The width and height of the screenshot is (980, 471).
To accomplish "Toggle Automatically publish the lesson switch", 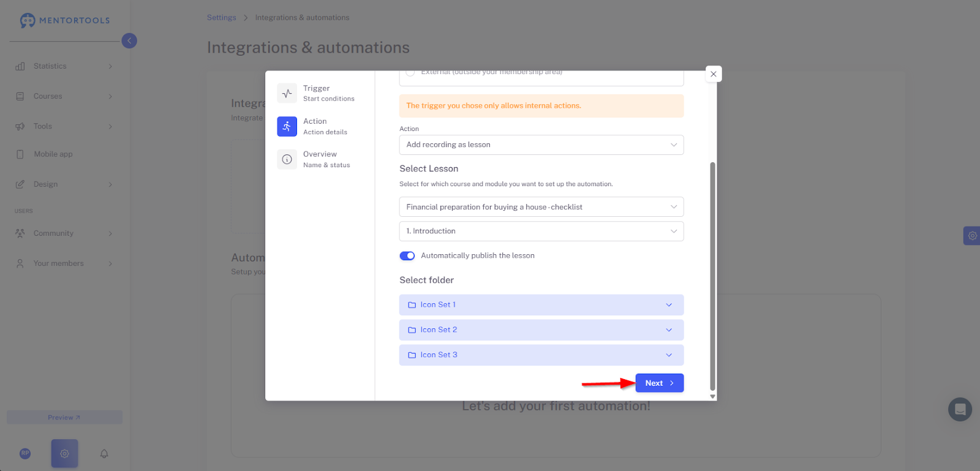I will 407,256.
